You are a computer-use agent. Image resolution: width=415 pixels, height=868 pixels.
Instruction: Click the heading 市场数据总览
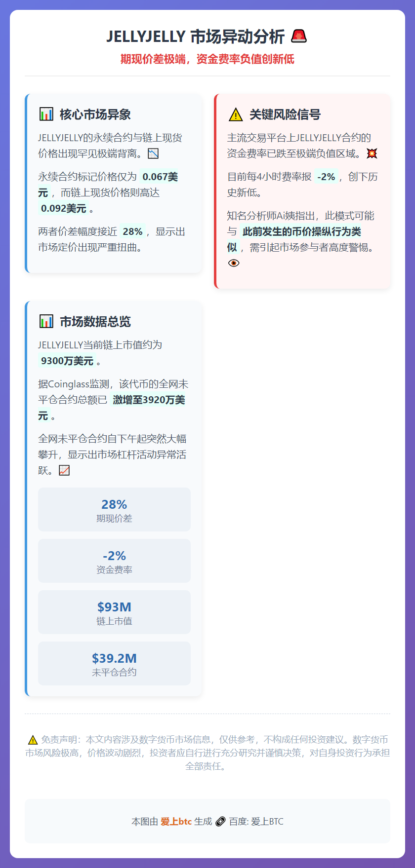point(95,322)
